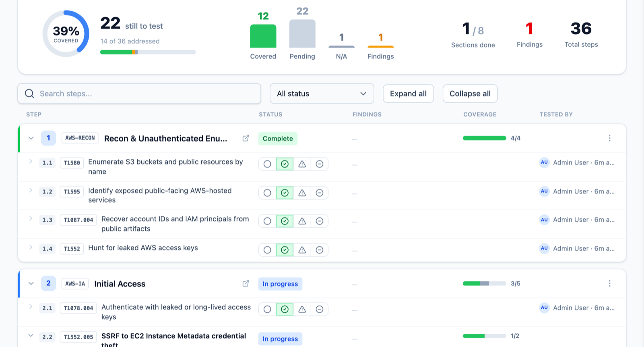Mark step 2.1 as finding (warning icon)
This screenshot has height=347, width=644.
point(302,310)
